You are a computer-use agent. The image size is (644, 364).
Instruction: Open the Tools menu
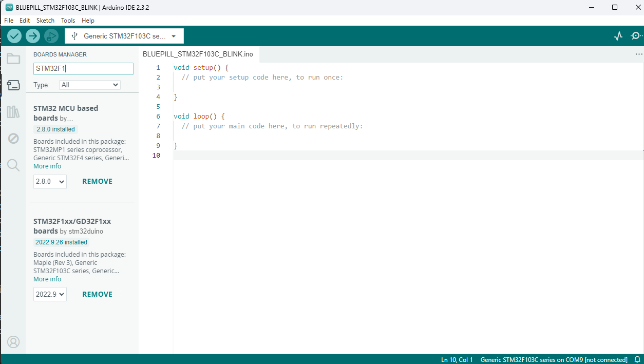[68, 21]
